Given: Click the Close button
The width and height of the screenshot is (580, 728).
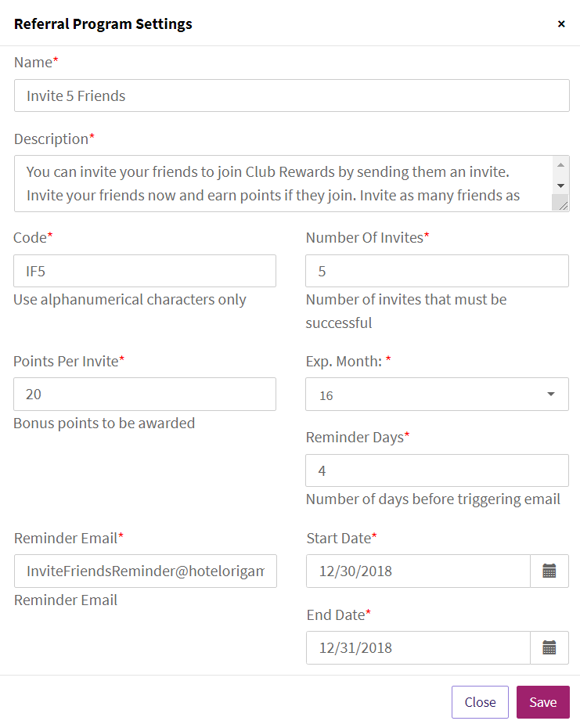Looking at the screenshot, I should (x=480, y=701).
